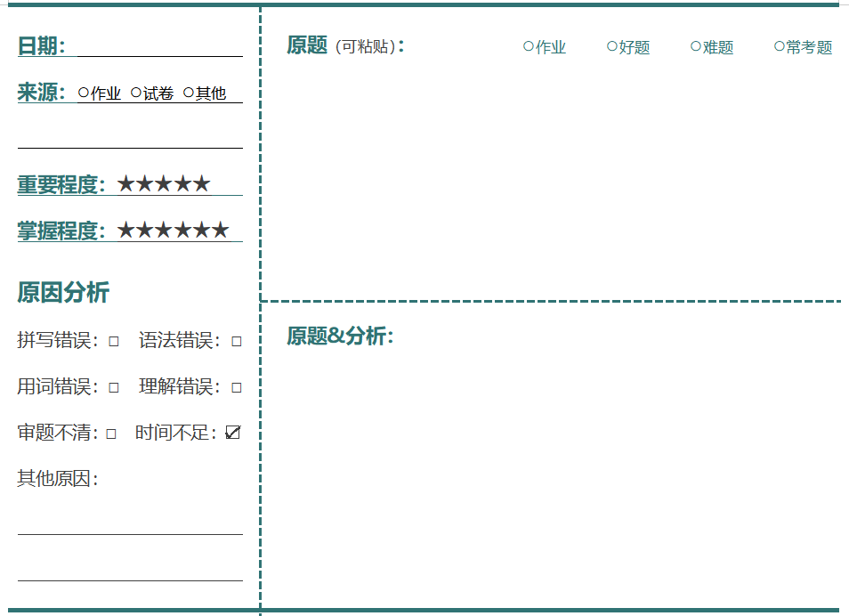The height and width of the screenshot is (616, 849).
Task: Click the 其他原因 label
Action: pos(58,478)
